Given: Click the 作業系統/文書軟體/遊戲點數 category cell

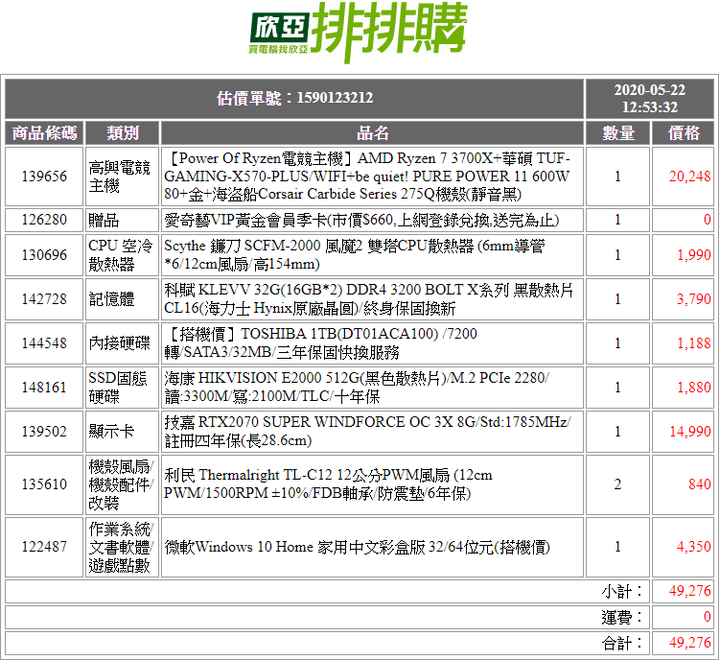Looking at the screenshot, I should [x=122, y=547].
